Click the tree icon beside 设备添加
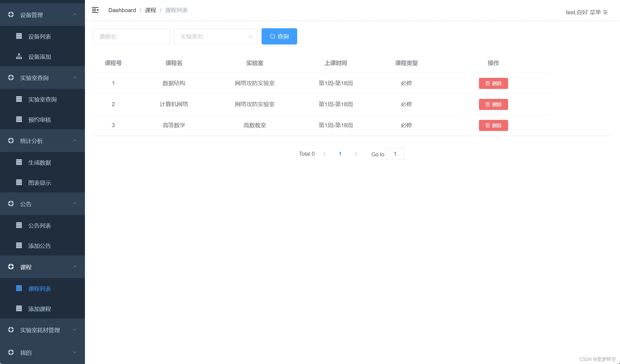Screen dimensions: 620x364 [x=19, y=56]
